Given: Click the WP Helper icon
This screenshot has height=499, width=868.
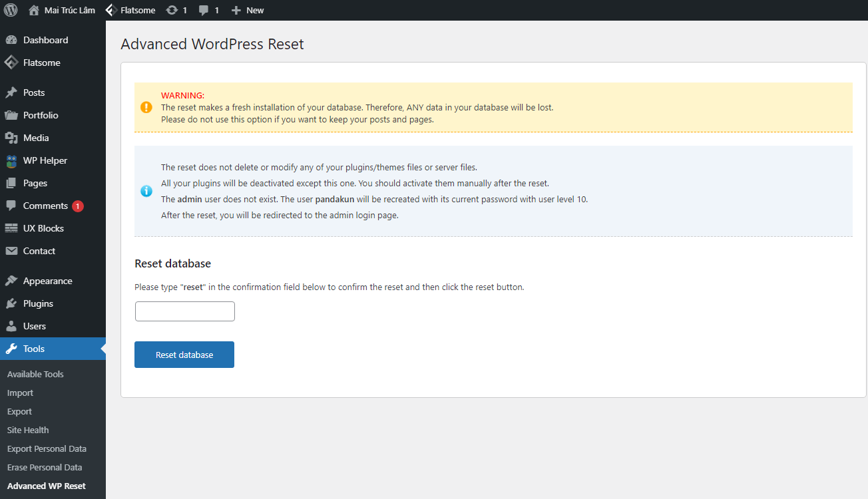Looking at the screenshot, I should pos(11,161).
